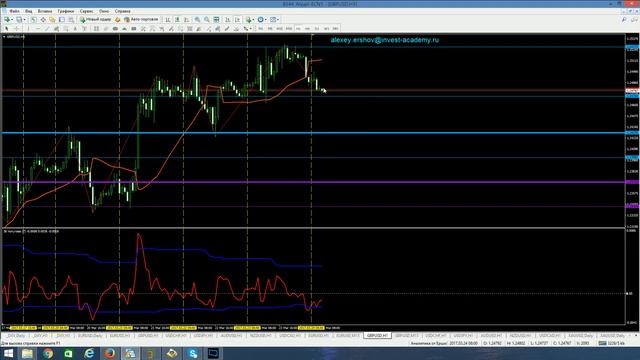Tile chart windows

coord(216,20)
